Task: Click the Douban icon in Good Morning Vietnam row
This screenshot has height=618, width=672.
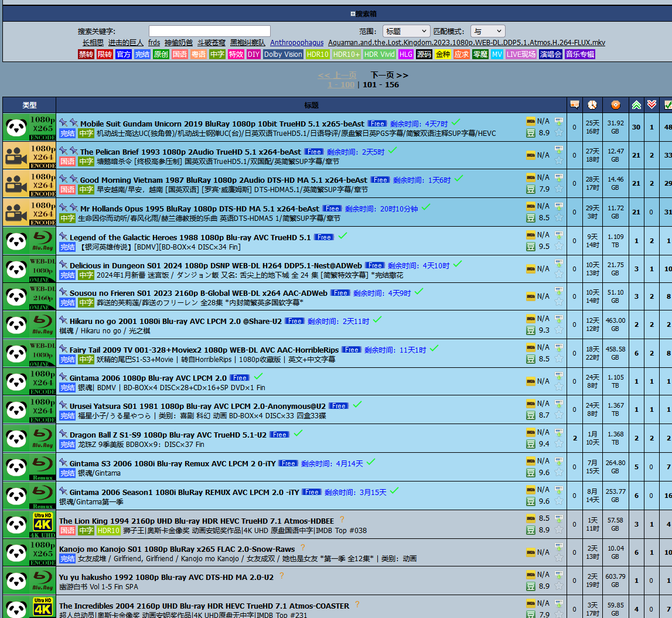Action: (x=531, y=189)
